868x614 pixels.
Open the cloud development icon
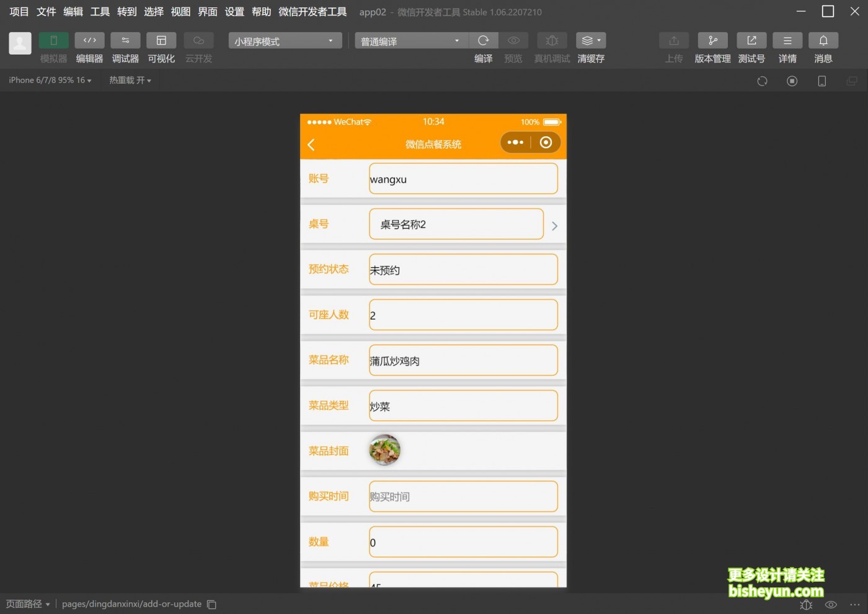(x=198, y=40)
